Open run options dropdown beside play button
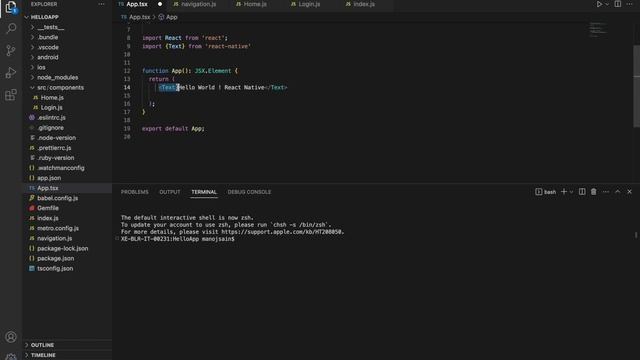This screenshot has width=640, height=360. (607, 4)
